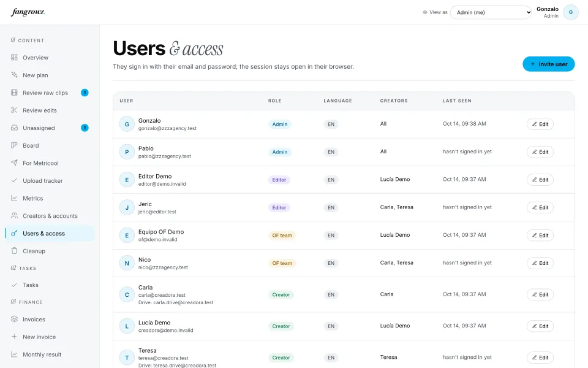588x368 pixels.
Task: Click Creator role tag for Carla
Action: coord(281,294)
